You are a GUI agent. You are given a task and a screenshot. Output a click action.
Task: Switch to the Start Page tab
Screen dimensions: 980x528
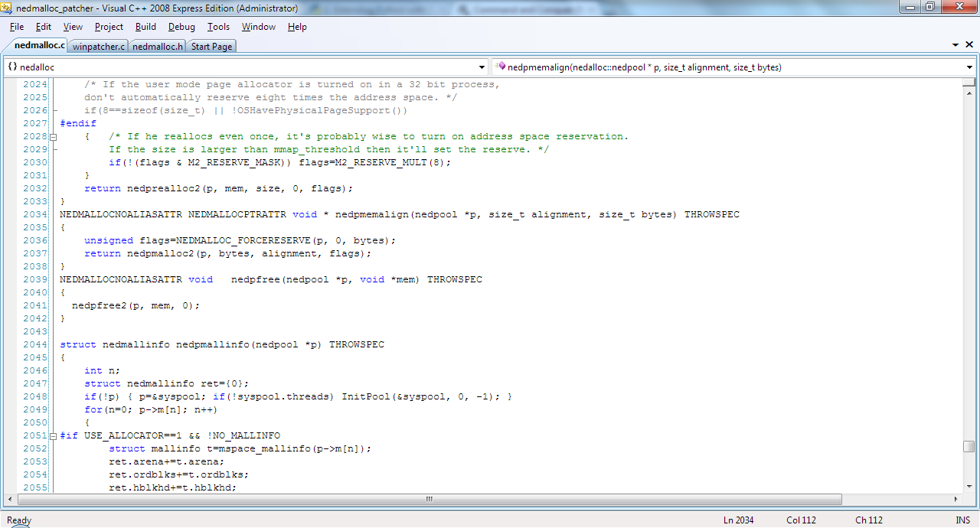click(x=211, y=47)
